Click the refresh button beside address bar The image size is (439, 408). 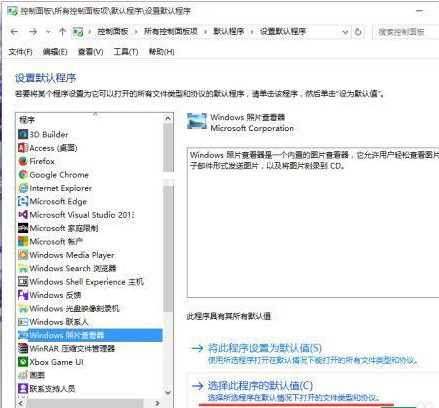click(358, 32)
